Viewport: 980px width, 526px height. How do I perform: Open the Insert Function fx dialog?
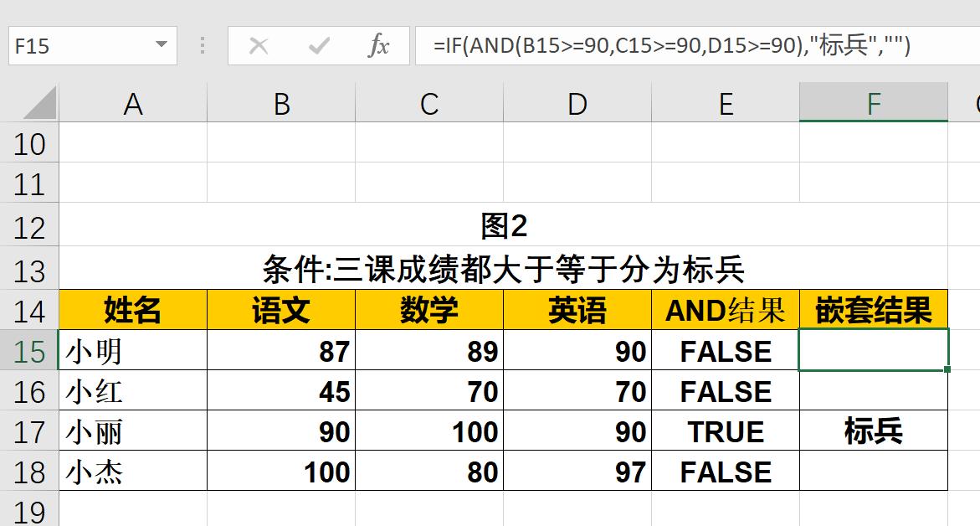click(x=378, y=46)
